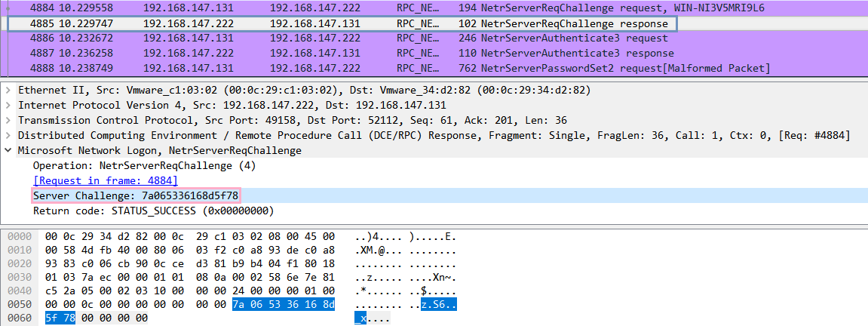Expand the Ethernet II tree node
Viewport: 868px width, 326px height.
click(8, 91)
